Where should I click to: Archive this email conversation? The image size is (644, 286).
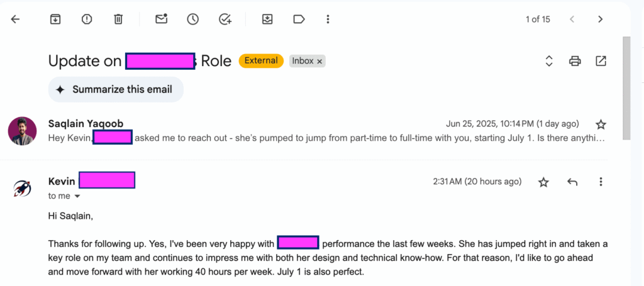tap(55, 19)
